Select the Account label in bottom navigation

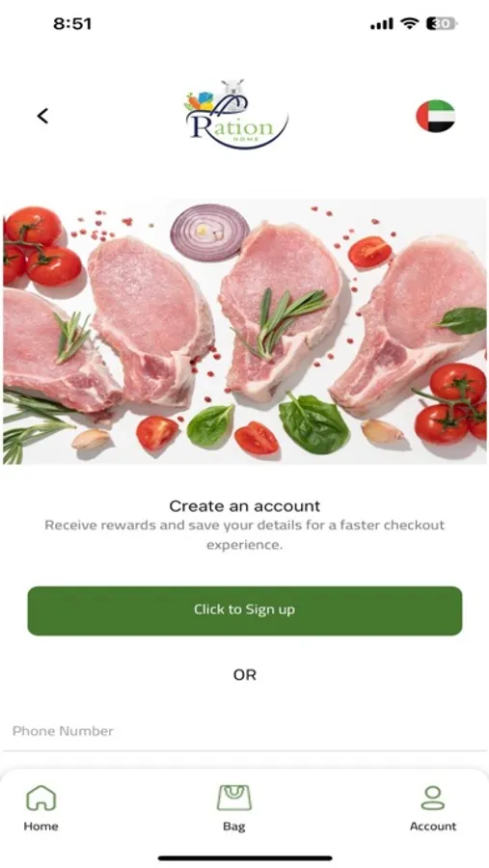[433, 826]
